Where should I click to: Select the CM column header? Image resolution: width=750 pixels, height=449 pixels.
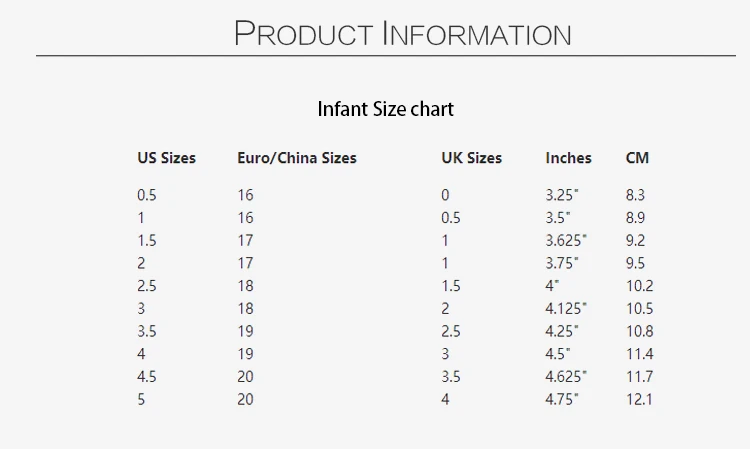(637, 158)
